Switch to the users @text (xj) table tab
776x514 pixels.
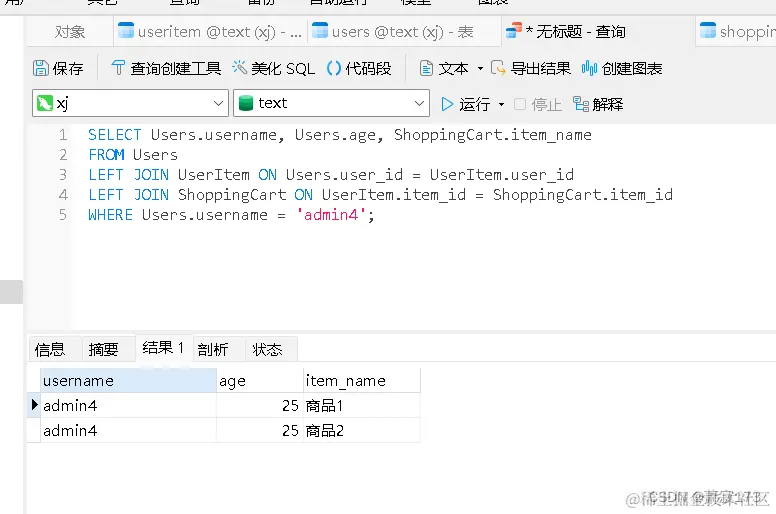point(403,32)
